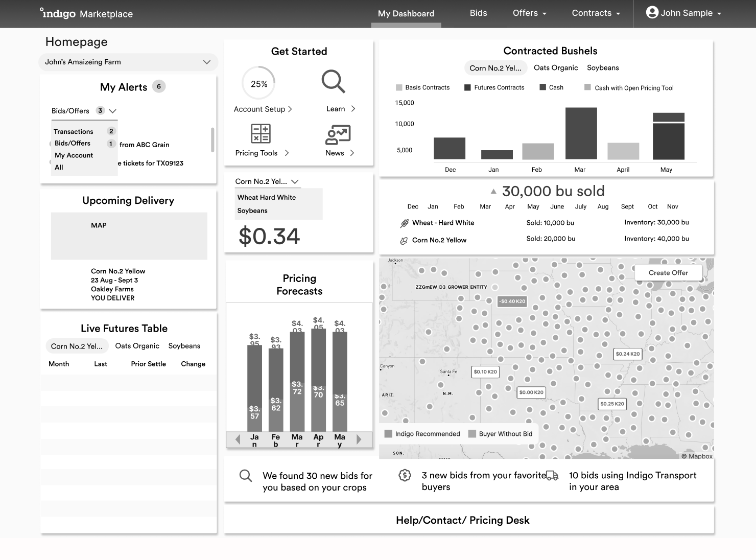Screen dimensions: 756x560
Task: Click the Indigo Recommended map legend swatch
Action: click(x=388, y=434)
